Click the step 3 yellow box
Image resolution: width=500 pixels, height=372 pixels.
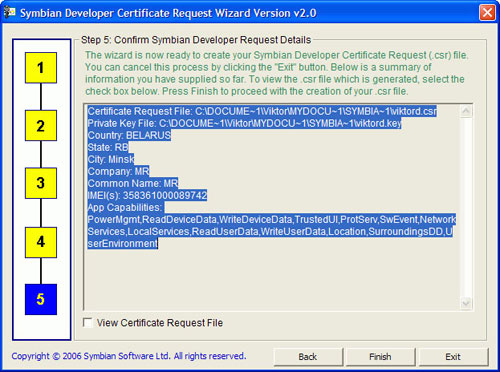(x=41, y=183)
